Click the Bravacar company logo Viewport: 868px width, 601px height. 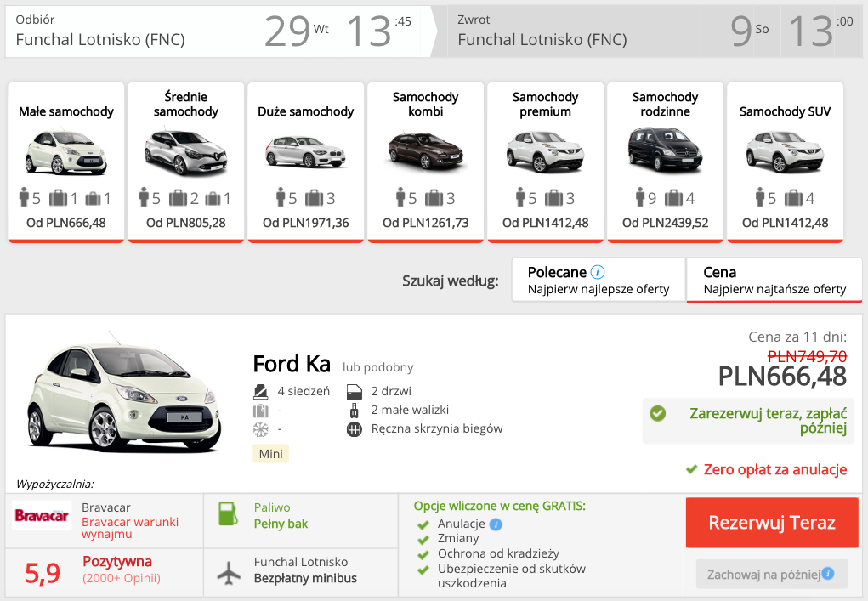tap(42, 515)
